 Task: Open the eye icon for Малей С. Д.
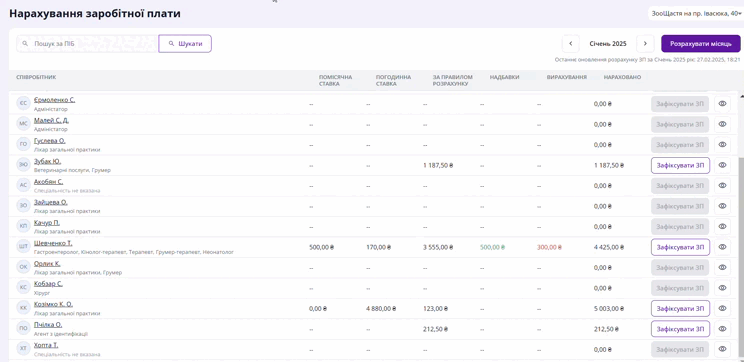722,124
